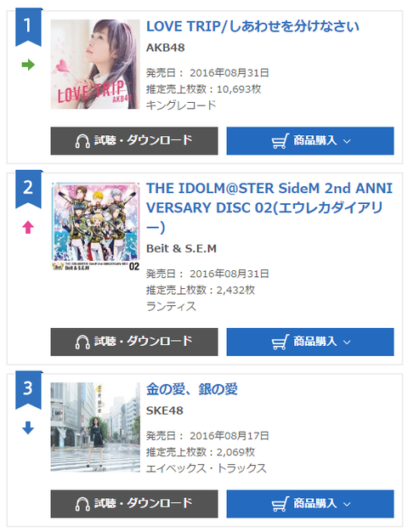Click the rank 1 blue ribbon badge
408x532 pixels.
pyautogui.click(x=29, y=27)
